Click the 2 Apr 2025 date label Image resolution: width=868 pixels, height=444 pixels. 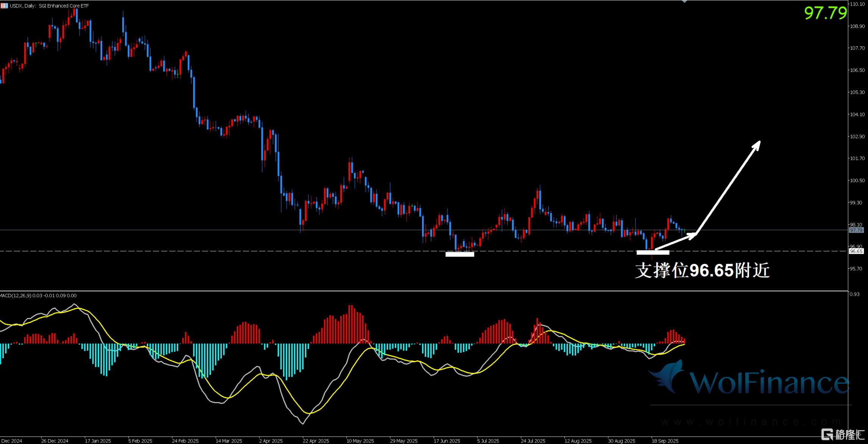[x=271, y=441]
